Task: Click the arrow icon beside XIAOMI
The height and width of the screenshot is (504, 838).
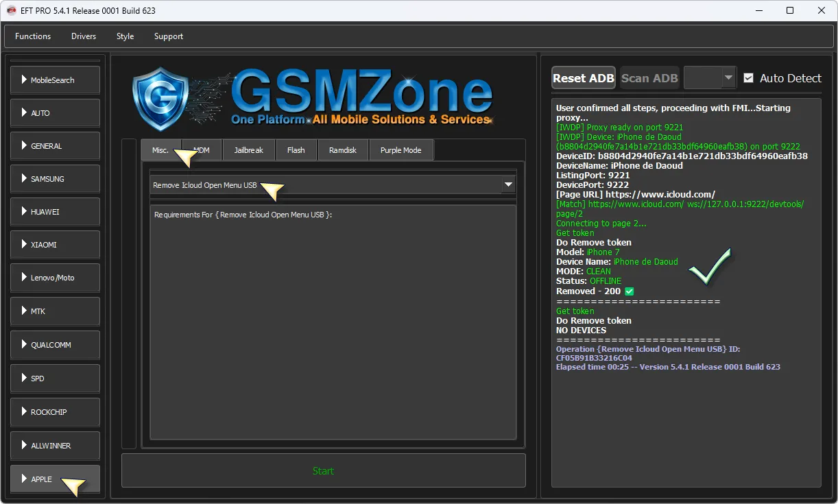Action: [24, 245]
